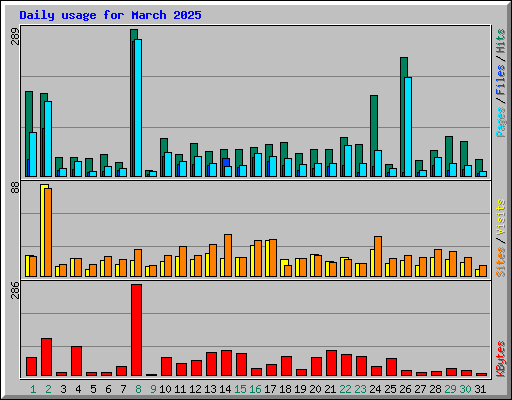Click the red KBytes bar for day 21
Screen dimensions: 512x400
331,363
